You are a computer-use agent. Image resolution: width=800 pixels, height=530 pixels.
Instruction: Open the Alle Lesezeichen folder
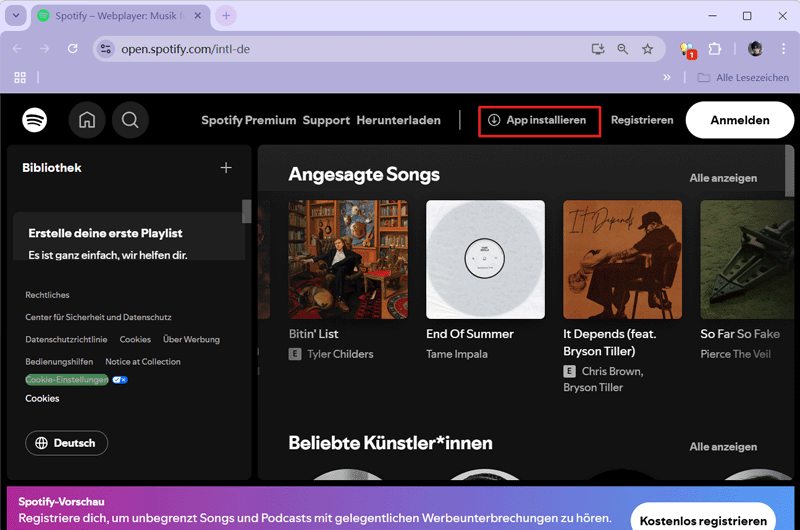point(743,78)
